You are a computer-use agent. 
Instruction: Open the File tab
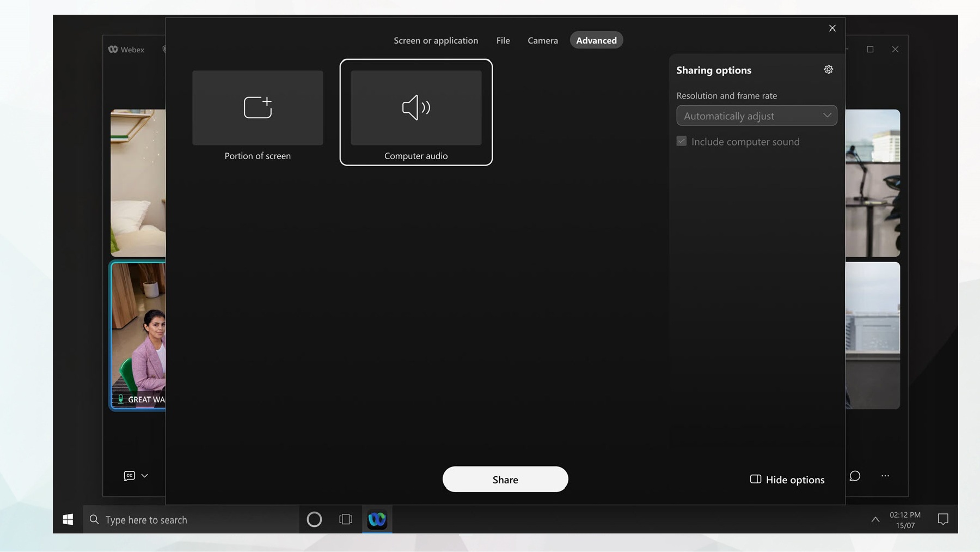(503, 40)
